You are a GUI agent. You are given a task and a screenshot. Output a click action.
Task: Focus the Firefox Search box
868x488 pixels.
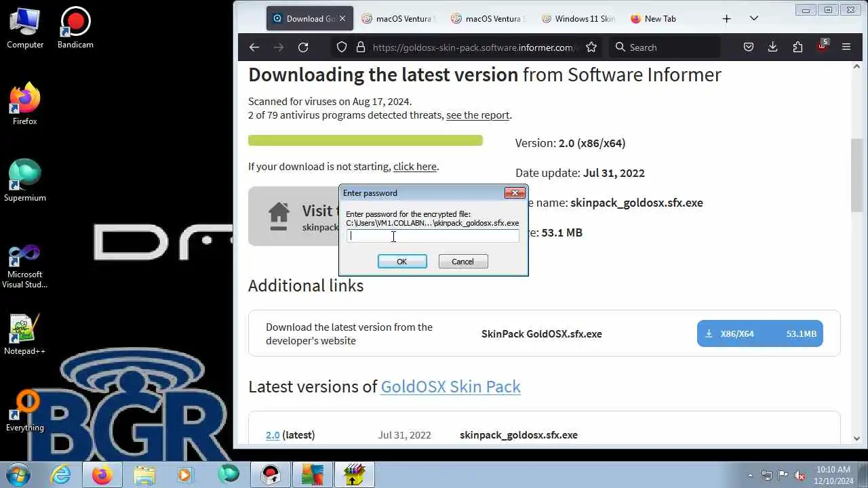[x=665, y=47]
